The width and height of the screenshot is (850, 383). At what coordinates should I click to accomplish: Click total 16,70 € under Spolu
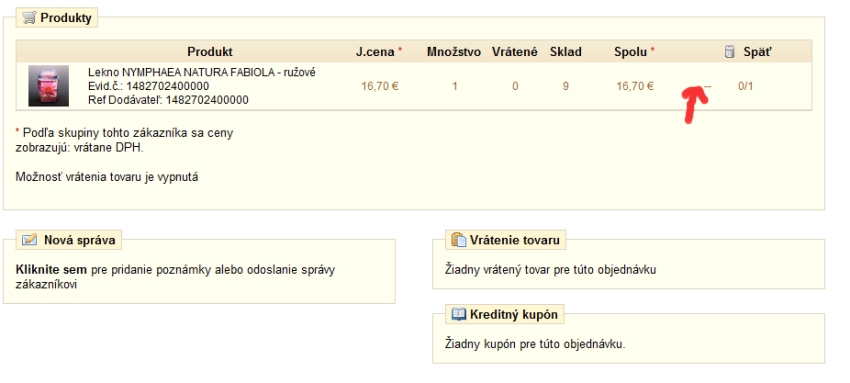click(635, 86)
